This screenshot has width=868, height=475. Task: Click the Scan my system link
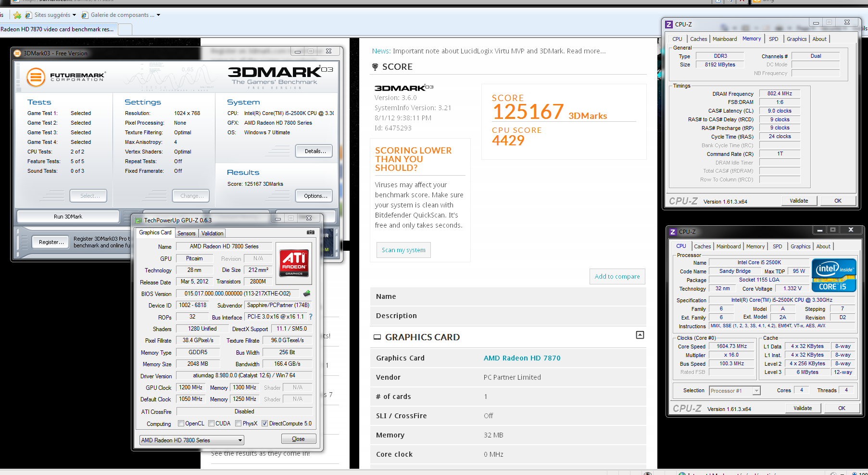pyautogui.click(x=403, y=250)
